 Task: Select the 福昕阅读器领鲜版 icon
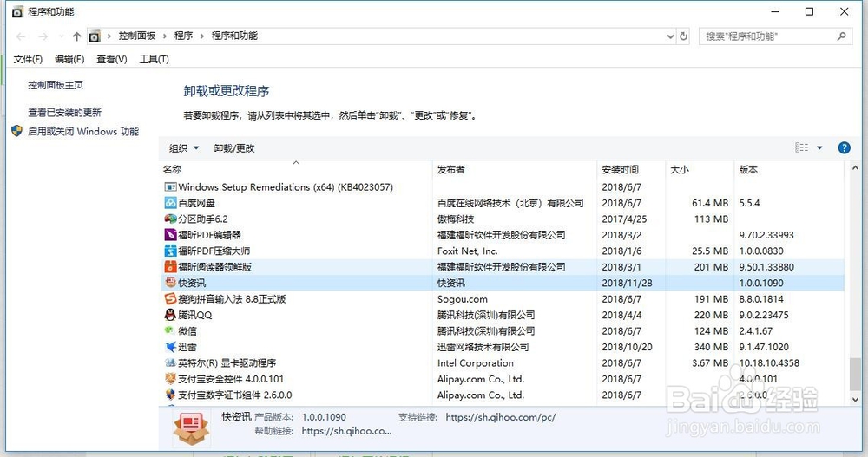click(x=170, y=267)
